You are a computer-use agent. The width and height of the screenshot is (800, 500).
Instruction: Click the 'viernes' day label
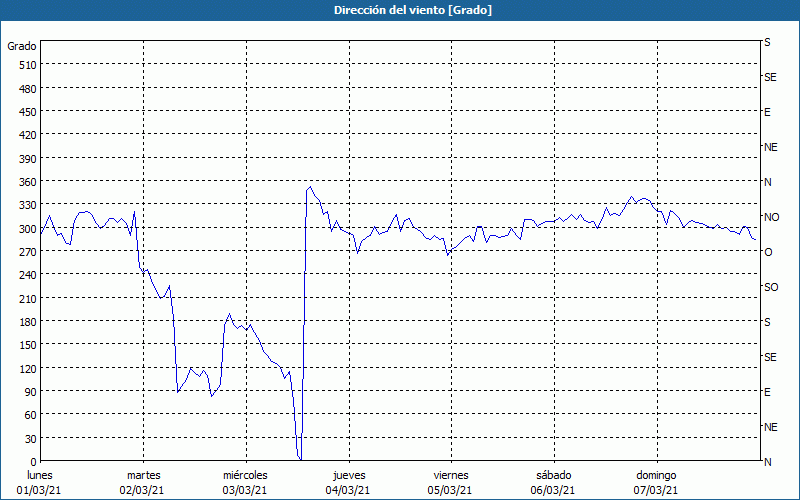point(451,476)
